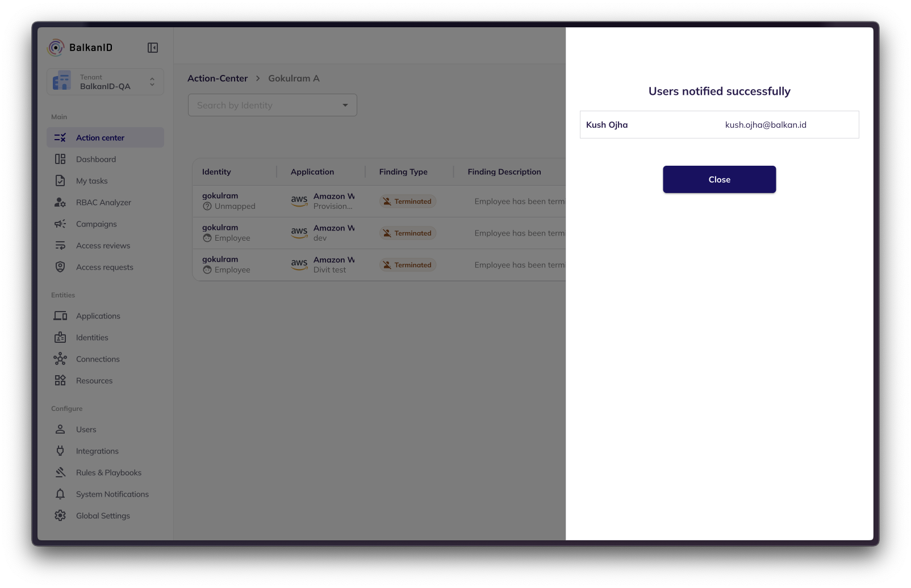
Task: Go to Access reviews
Action: tap(103, 246)
